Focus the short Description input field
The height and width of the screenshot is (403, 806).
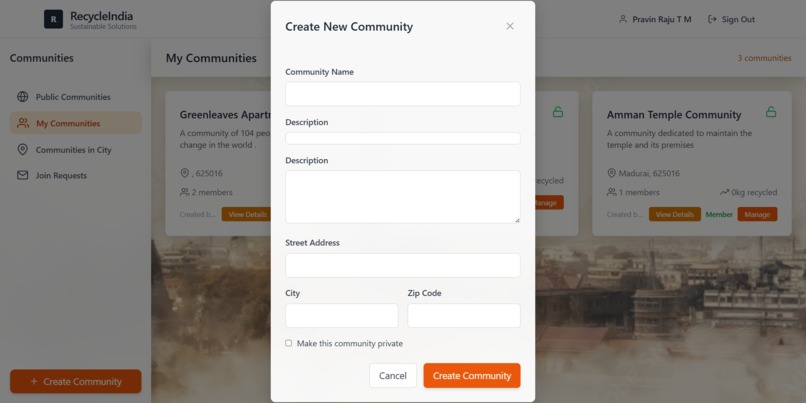[x=402, y=138]
